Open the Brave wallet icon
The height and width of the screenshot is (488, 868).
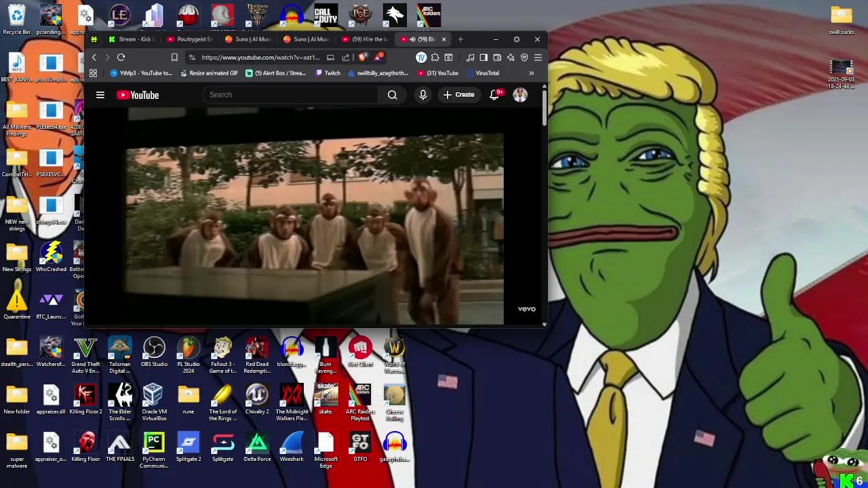click(497, 58)
